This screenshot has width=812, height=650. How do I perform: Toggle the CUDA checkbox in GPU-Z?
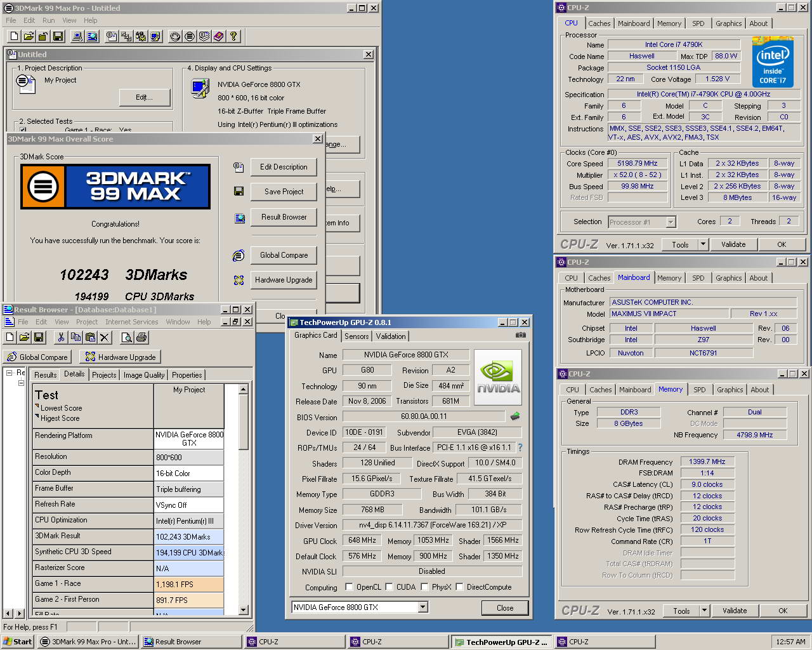pyautogui.click(x=389, y=587)
